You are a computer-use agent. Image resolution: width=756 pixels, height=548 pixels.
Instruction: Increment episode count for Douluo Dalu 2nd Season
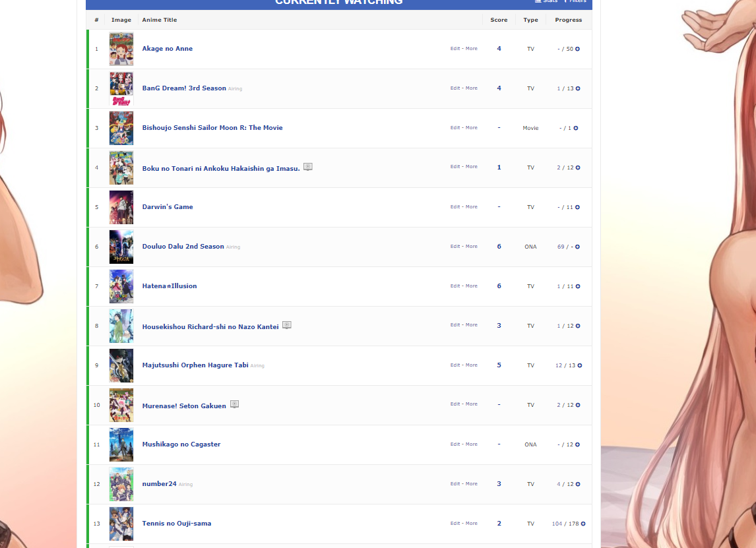click(x=578, y=247)
